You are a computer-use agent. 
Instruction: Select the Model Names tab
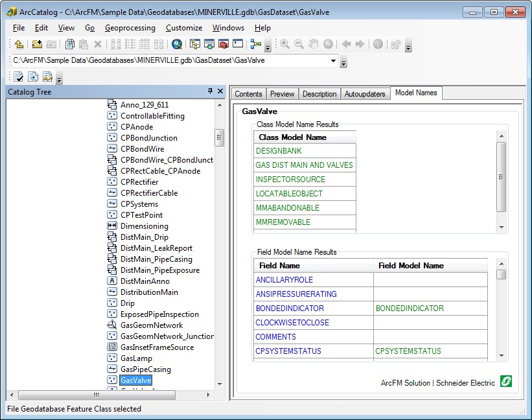(416, 93)
